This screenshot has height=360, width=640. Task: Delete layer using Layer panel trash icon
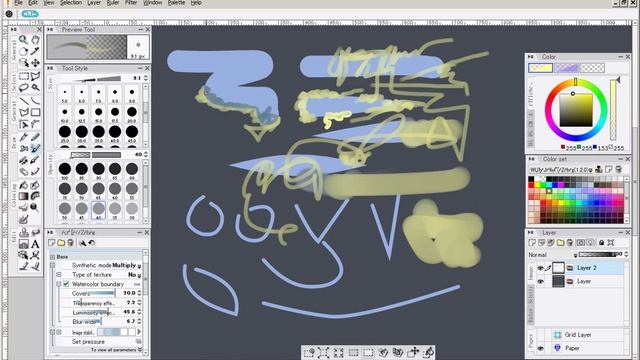[x=570, y=243]
